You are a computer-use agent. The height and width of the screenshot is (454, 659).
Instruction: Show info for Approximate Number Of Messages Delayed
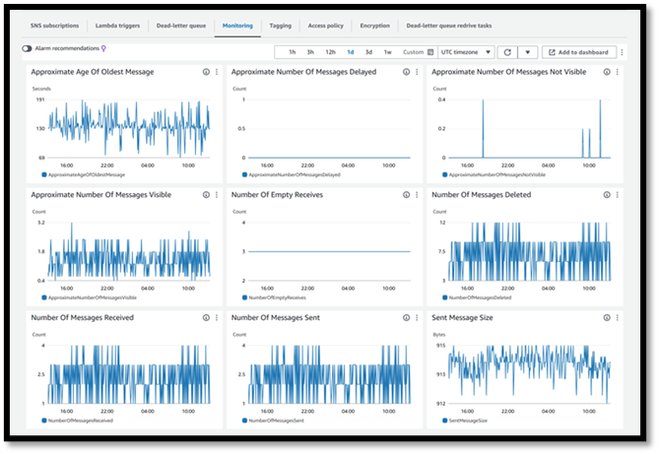pos(406,72)
